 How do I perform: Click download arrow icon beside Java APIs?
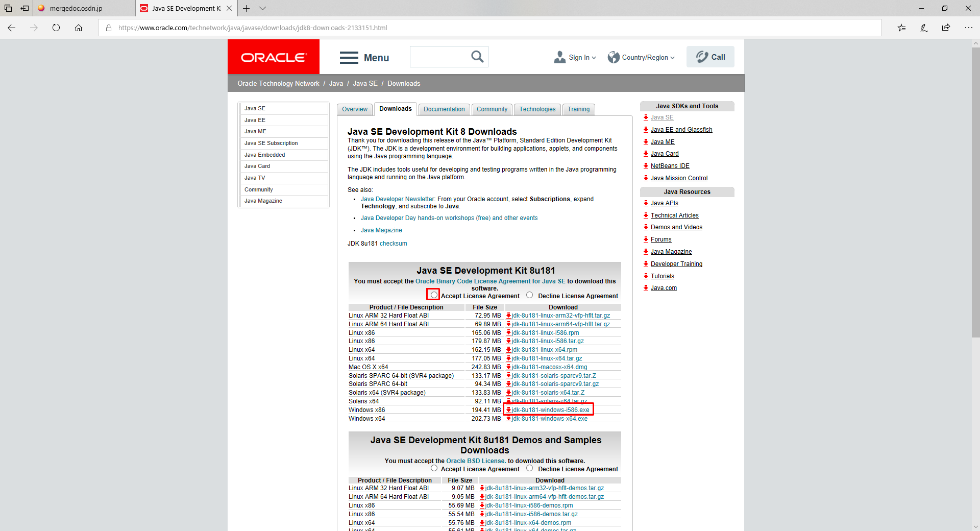coord(646,203)
